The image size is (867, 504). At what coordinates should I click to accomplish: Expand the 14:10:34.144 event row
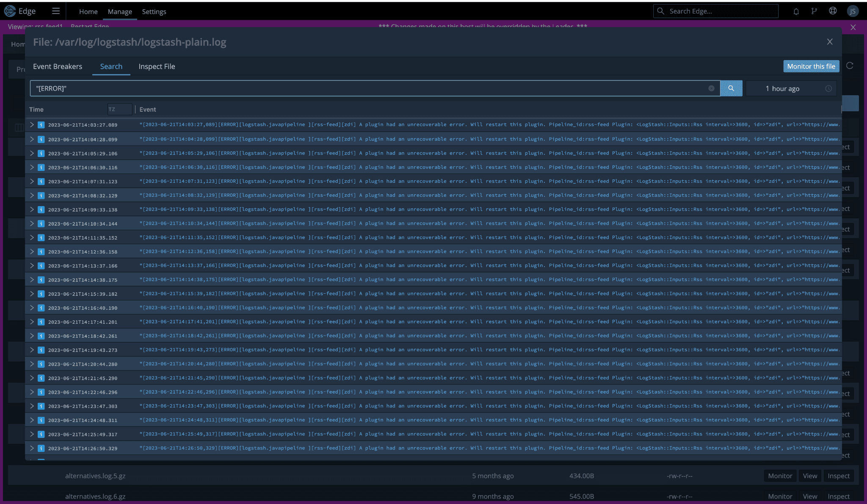coord(32,223)
